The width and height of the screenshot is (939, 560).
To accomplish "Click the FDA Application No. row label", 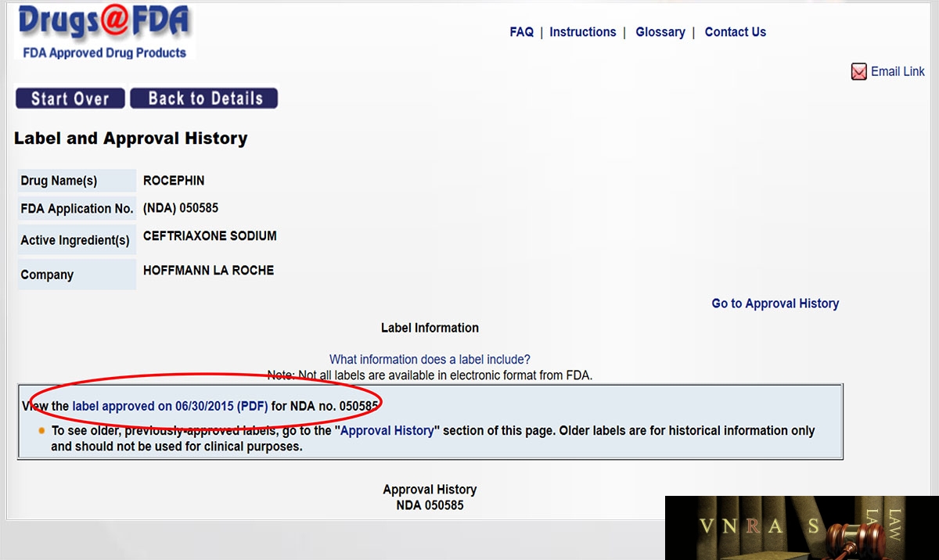I will pyautogui.click(x=77, y=209).
